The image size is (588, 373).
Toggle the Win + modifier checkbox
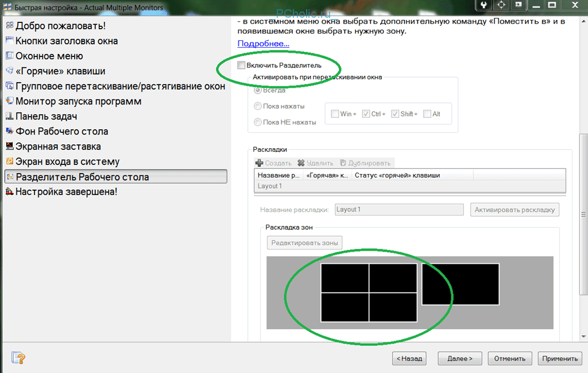pos(335,114)
